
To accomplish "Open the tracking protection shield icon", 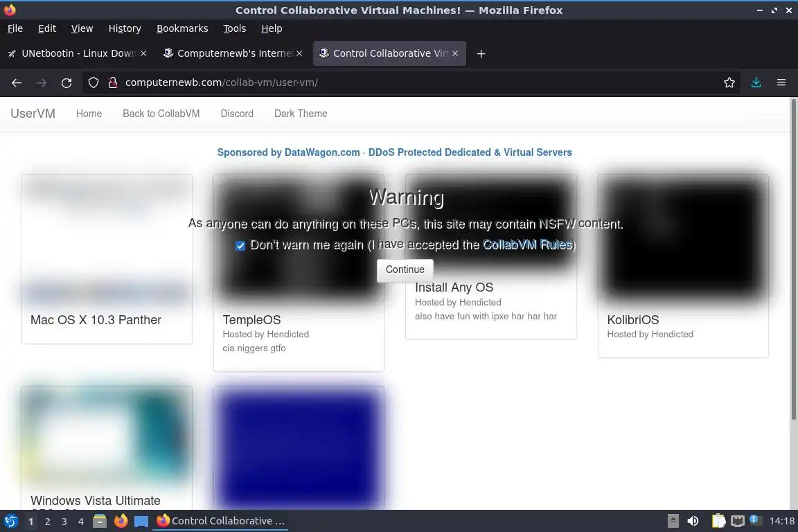I will [93, 82].
